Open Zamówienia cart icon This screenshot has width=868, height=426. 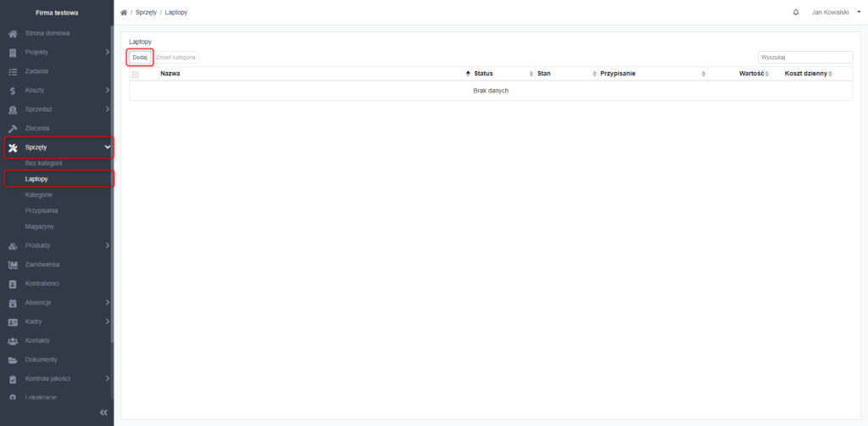pyautogui.click(x=13, y=265)
